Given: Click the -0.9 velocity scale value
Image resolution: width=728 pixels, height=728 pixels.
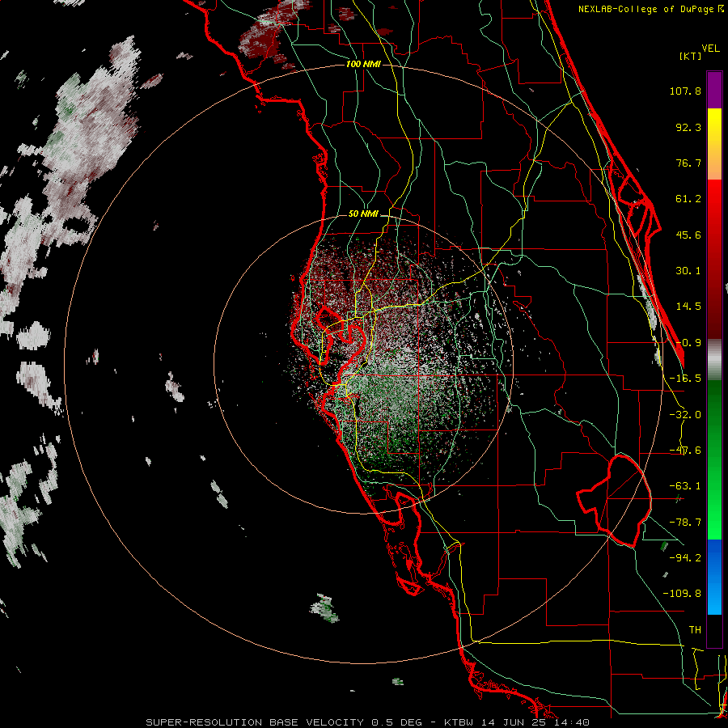Looking at the screenshot, I should click(688, 343).
